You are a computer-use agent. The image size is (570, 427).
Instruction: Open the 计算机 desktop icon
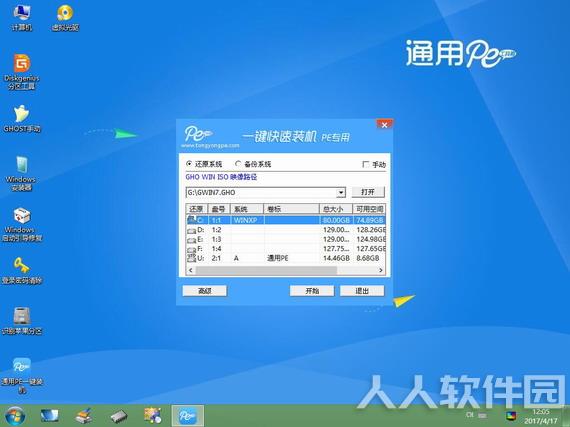click(22, 18)
